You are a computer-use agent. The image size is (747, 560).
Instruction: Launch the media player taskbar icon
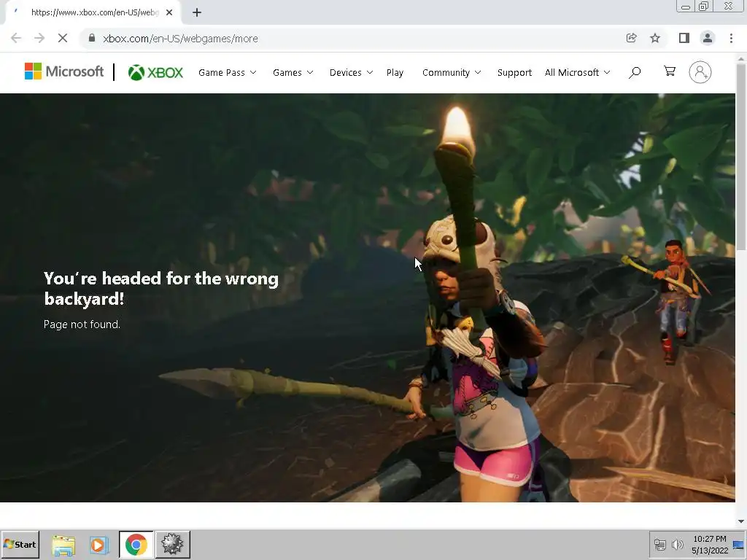click(99, 545)
